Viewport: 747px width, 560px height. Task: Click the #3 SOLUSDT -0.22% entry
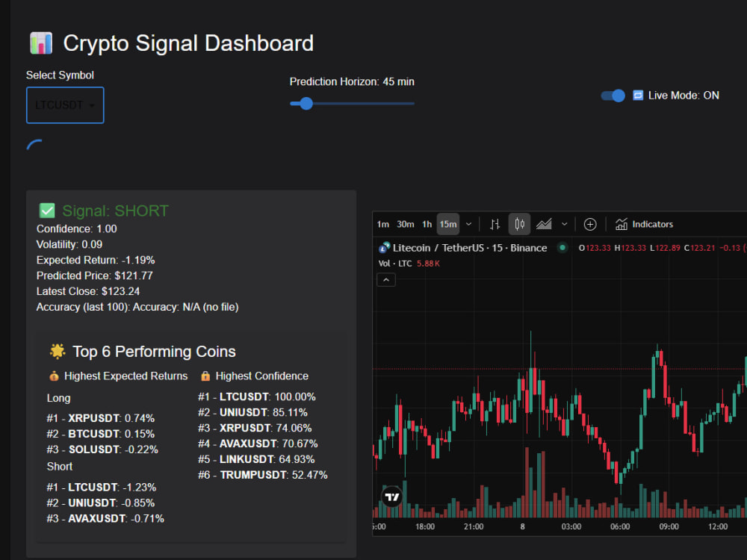pyautogui.click(x=102, y=450)
